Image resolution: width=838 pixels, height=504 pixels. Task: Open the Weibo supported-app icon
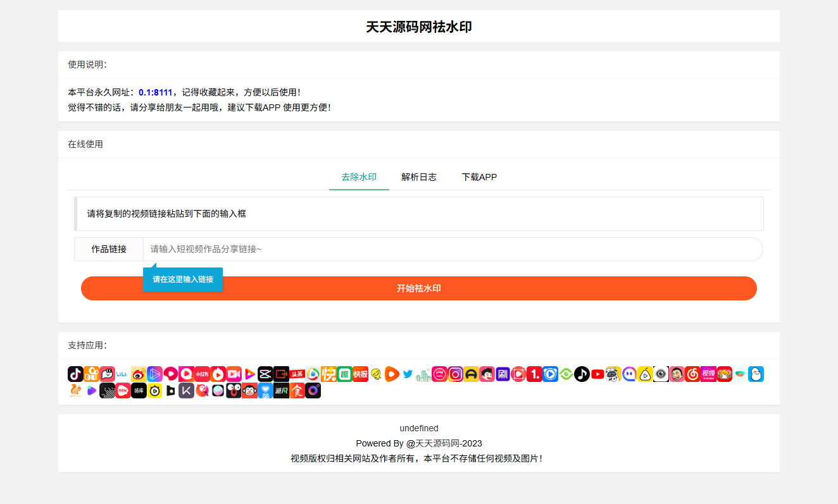coord(138,374)
